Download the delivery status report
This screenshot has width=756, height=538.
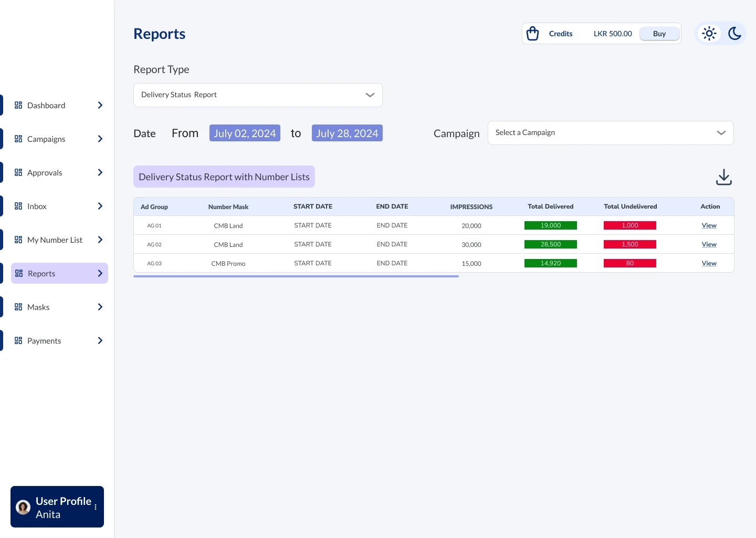click(x=724, y=177)
